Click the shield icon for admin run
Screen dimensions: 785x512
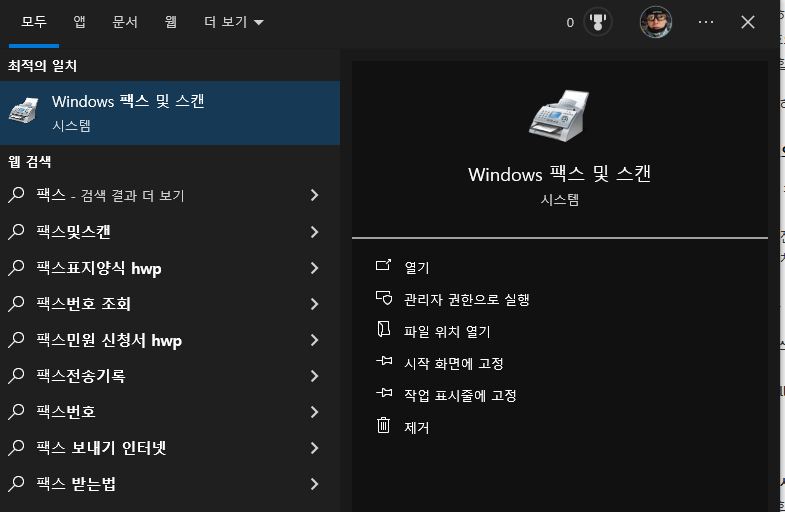[x=384, y=298]
